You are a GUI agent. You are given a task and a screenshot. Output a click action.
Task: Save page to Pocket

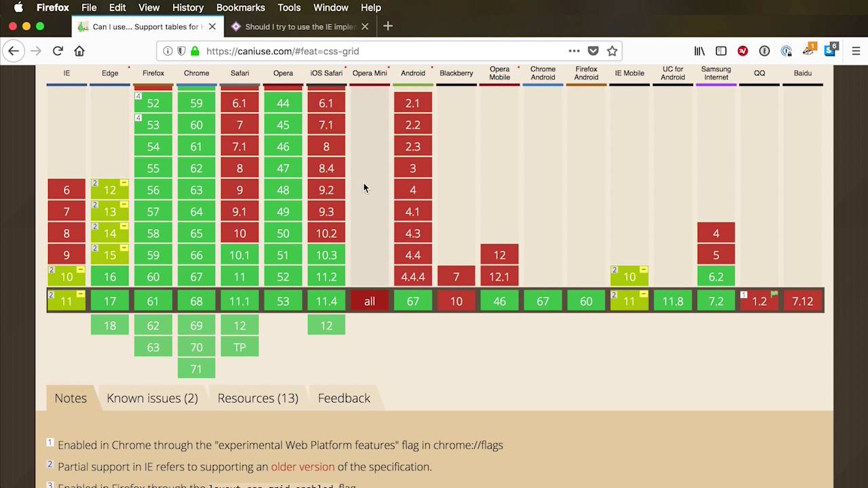point(593,51)
